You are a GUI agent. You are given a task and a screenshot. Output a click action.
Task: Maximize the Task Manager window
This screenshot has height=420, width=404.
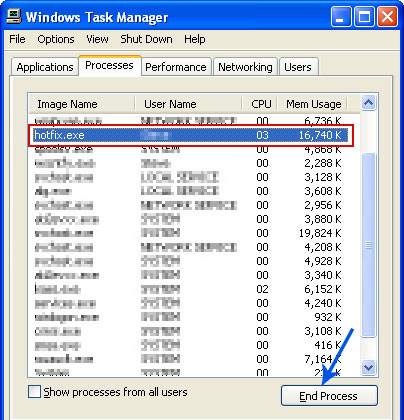(364, 17)
